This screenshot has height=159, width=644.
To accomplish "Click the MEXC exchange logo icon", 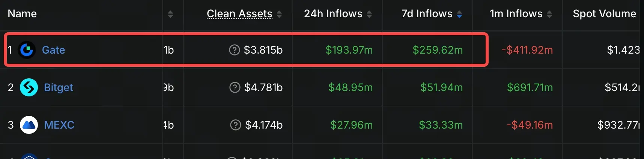I will pyautogui.click(x=29, y=125).
